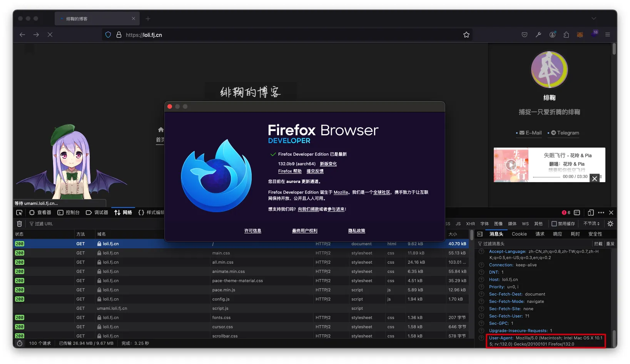Filter requests by JS type
Viewport: 630px width, 364px height.
(x=458, y=224)
